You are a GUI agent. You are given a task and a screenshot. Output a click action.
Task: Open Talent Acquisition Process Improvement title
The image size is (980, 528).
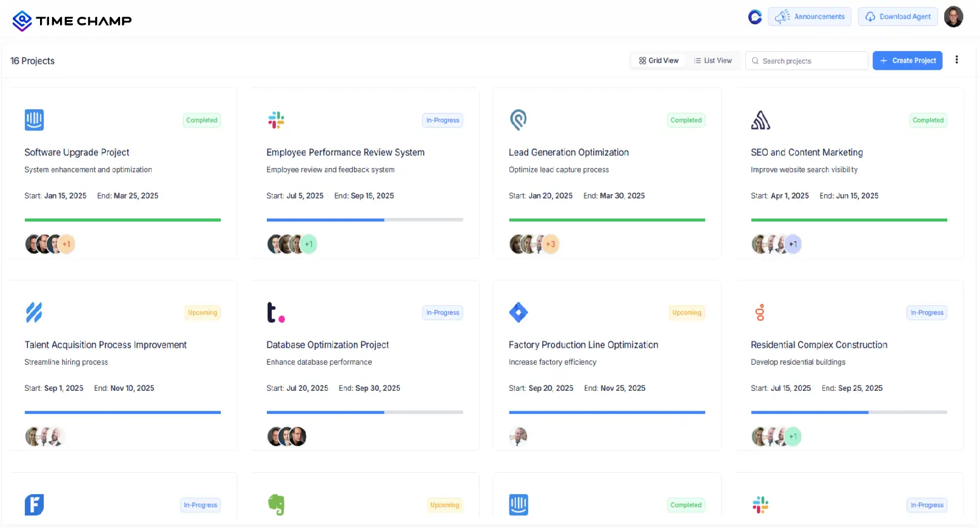click(106, 345)
